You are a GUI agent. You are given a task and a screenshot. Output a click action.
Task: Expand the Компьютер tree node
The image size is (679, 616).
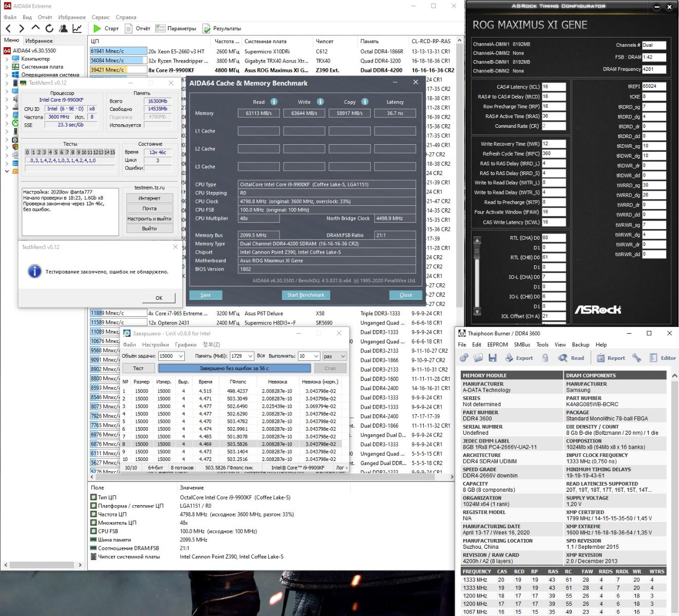(7, 59)
